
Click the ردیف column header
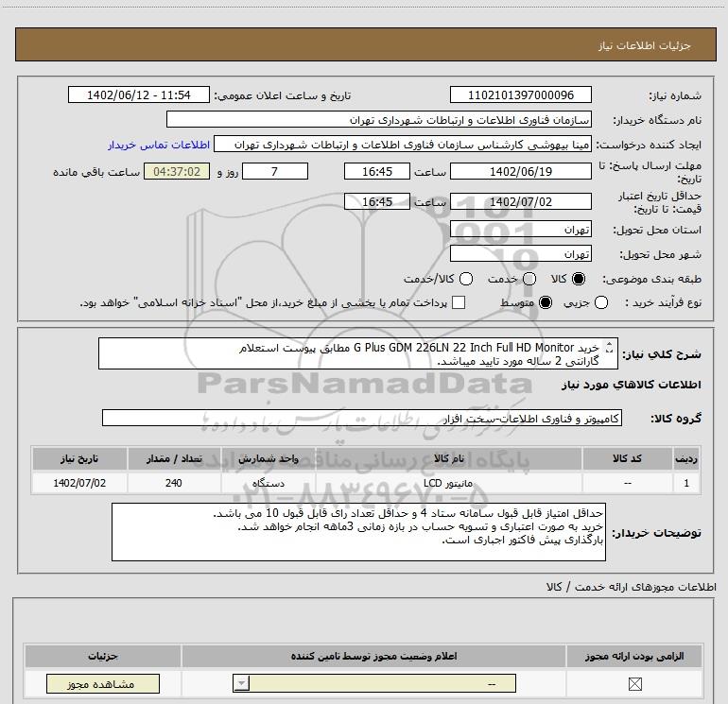(x=686, y=458)
